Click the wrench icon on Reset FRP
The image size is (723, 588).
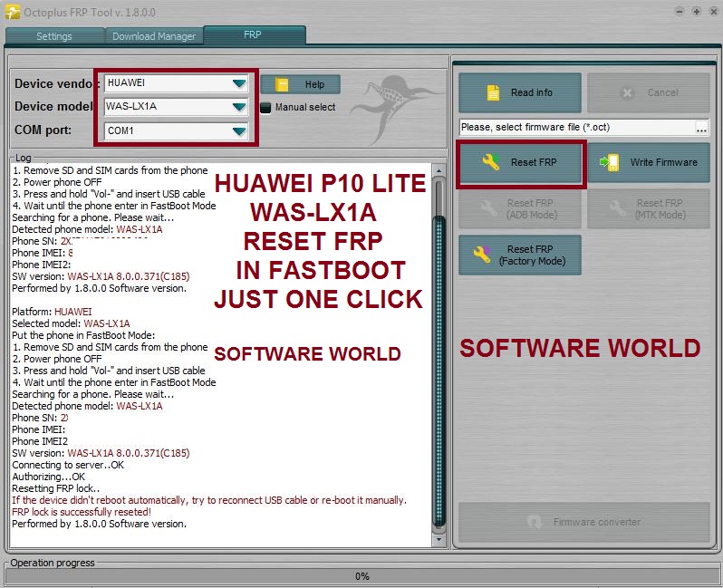coord(491,162)
